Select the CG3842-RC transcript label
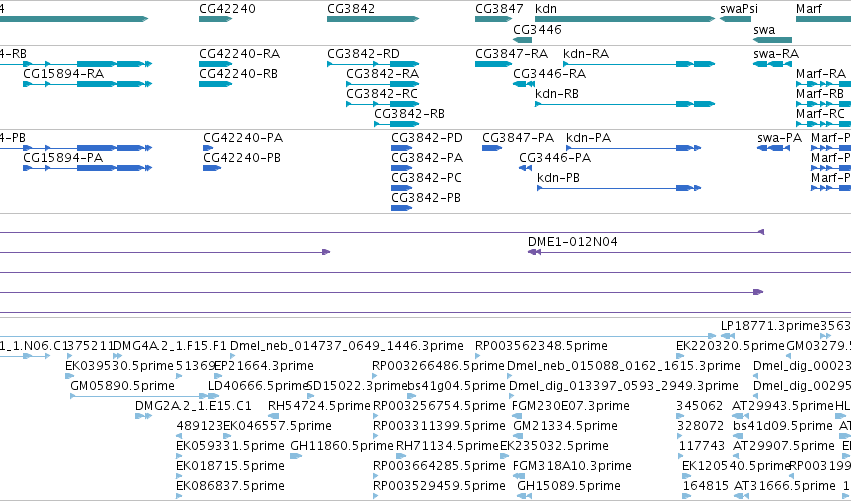 click(382, 93)
